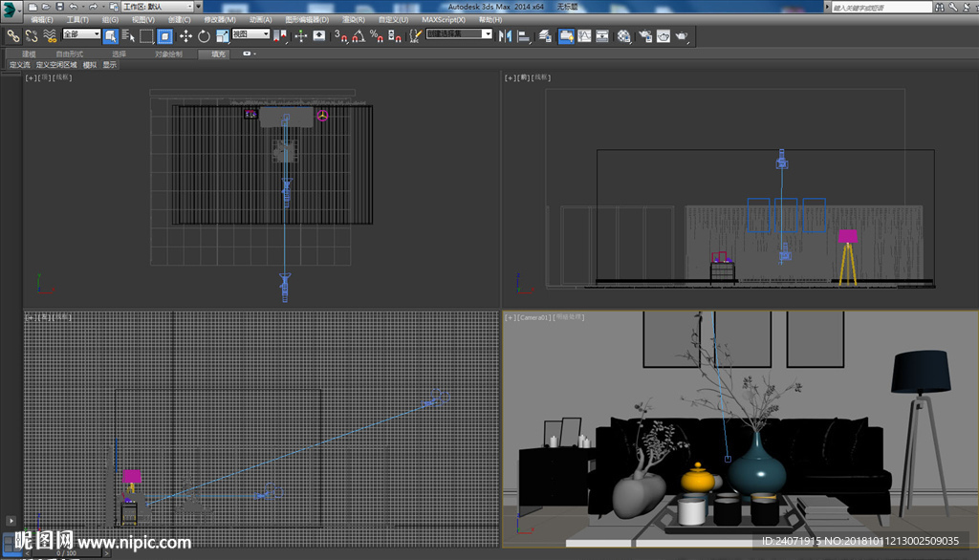Open the Layer Manager
The height and width of the screenshot is (560, 979).
[545, 36]
